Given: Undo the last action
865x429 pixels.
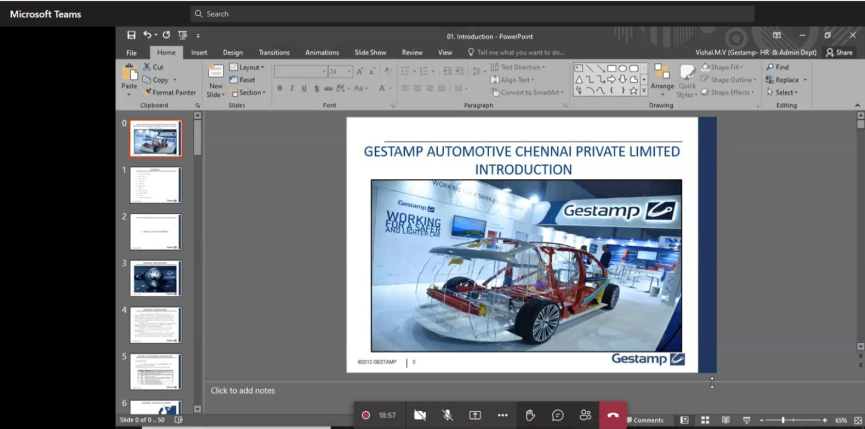Looking at the screenshot, I should (x=147, y=35).
